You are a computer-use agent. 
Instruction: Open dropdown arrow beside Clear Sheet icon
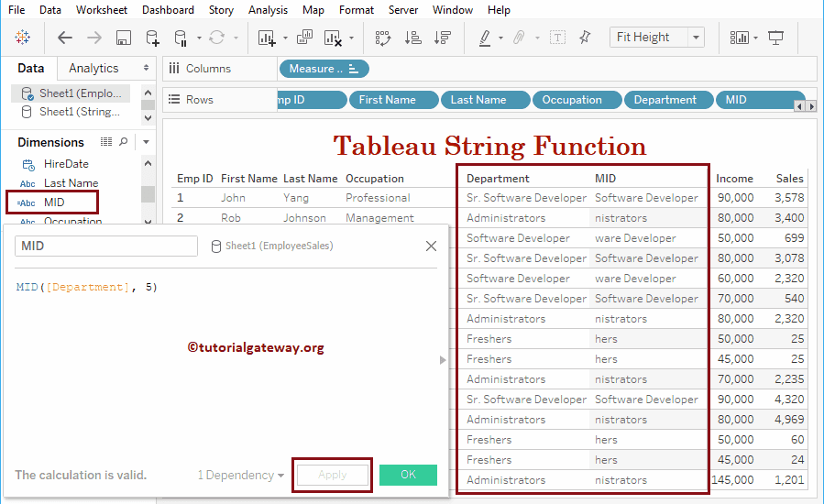click(352, 38)
